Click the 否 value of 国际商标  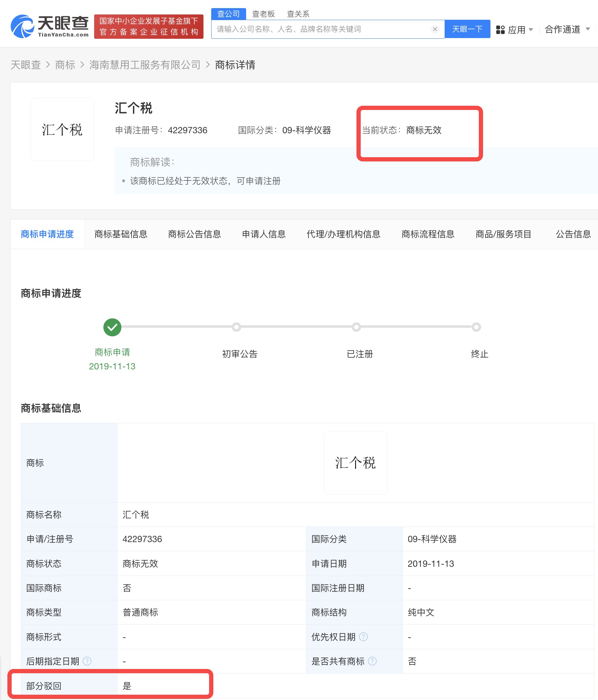pyautogui.click(x=127, y=588)
